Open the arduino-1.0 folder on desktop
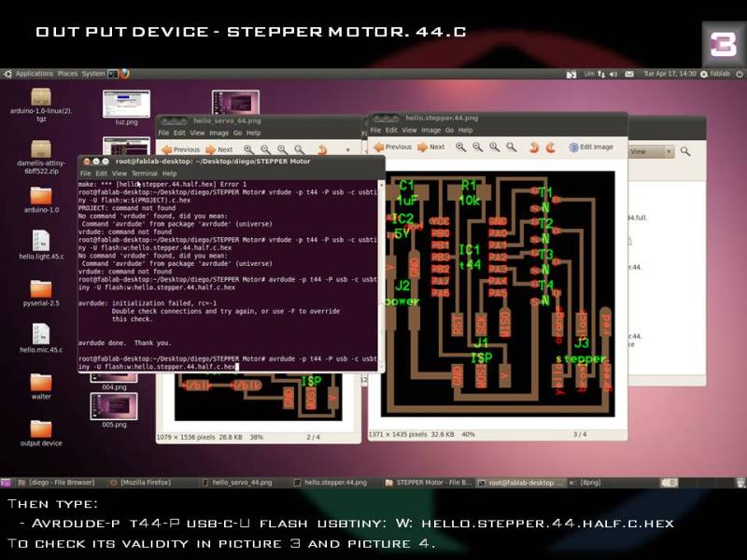747x560 pixels. click(41, 200)
